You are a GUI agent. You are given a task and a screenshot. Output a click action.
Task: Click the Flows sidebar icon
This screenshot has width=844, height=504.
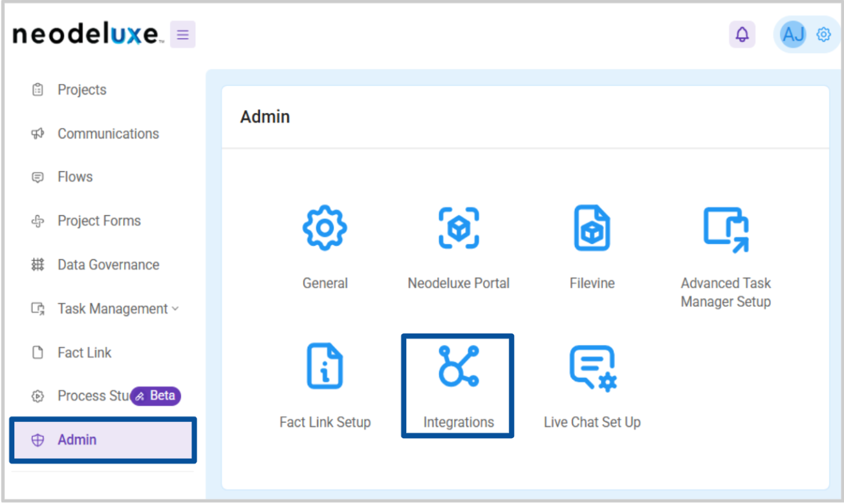tap(38, 177)
